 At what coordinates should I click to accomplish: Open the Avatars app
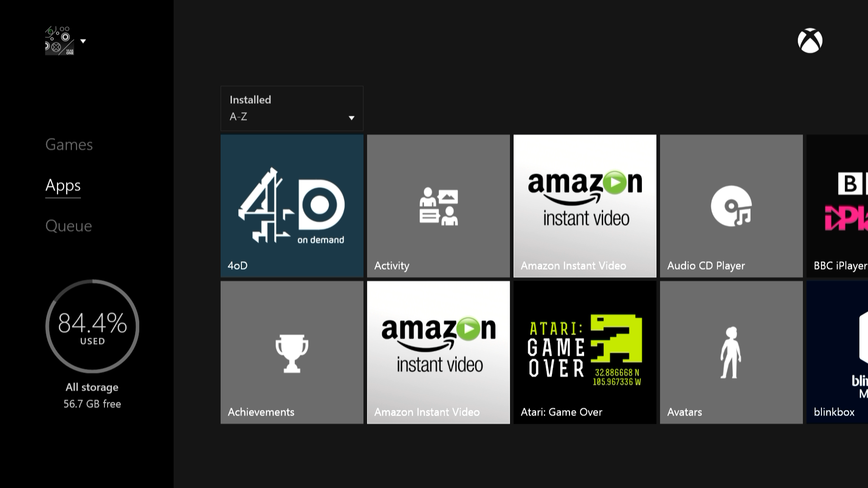[x=731, y=352]
